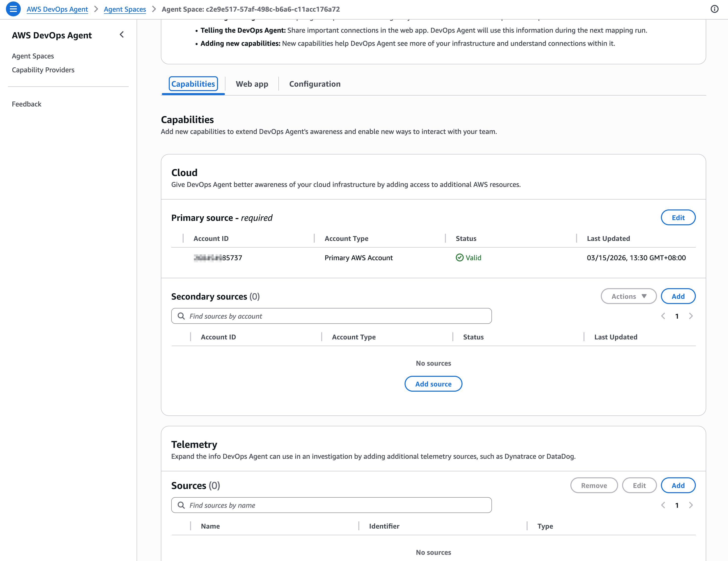Go to previous page of Secondary sources
The height and width of the screenshot is (561, 728).
point(663,316)
